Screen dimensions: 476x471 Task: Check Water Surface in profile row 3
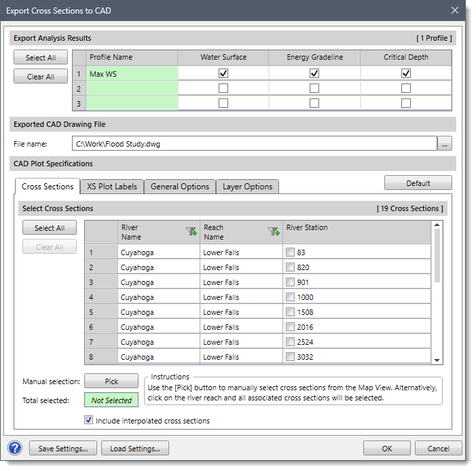223,103
